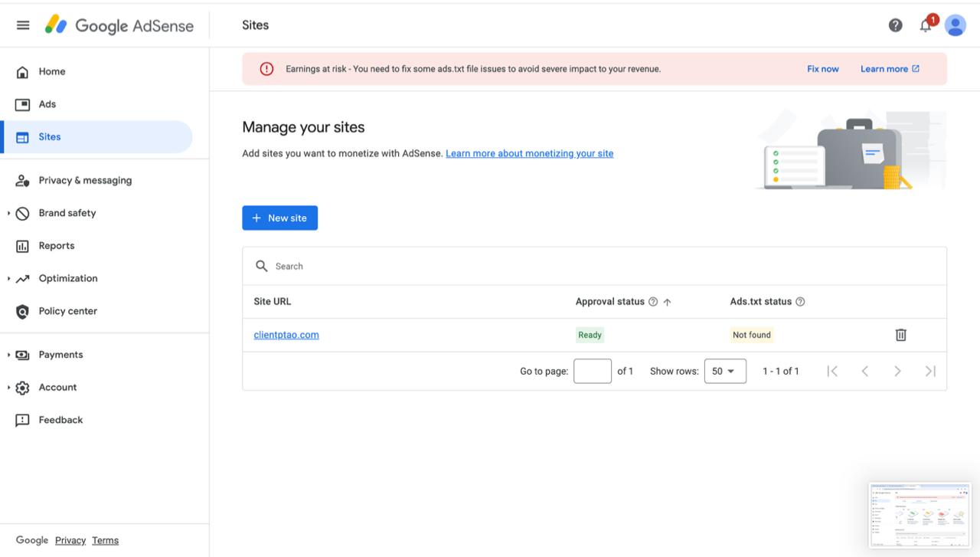Click the Ads.txt status help icon
The height and width of the screenshot is (557, 980).
click(x=800, y=302)
